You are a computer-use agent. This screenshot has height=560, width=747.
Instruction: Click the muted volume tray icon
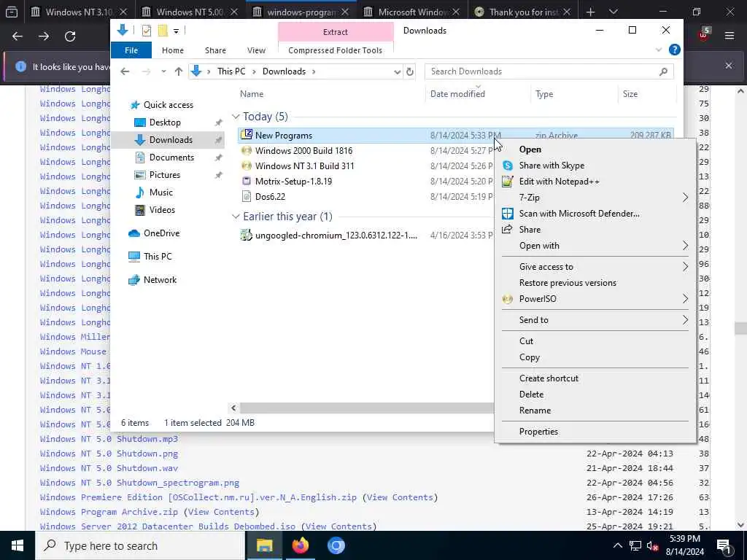652,545
